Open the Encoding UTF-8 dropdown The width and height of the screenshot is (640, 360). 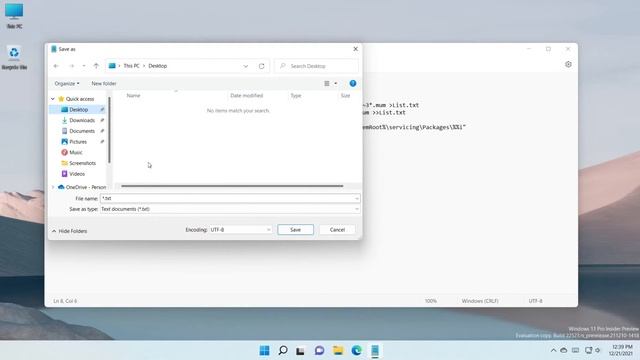coord(240,230)
